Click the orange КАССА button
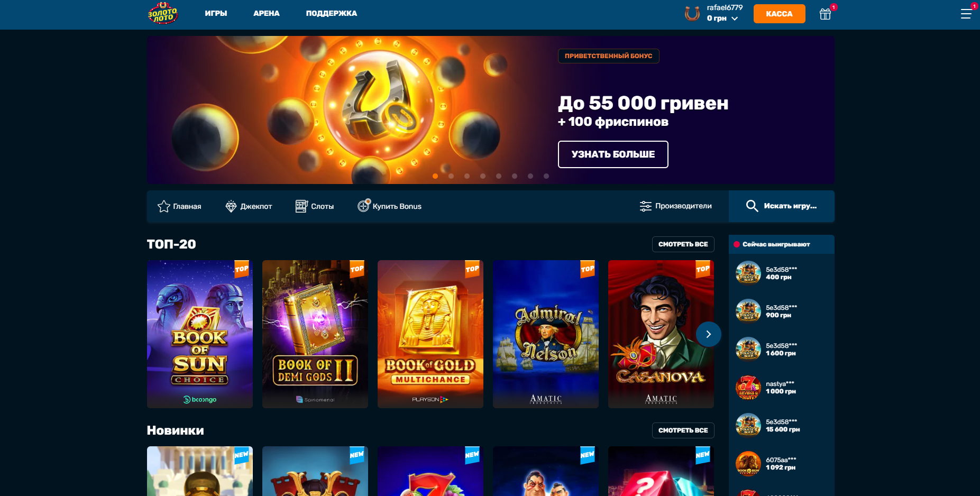The width and height of the screenshot is (980, 496). [x=780, y=14]
